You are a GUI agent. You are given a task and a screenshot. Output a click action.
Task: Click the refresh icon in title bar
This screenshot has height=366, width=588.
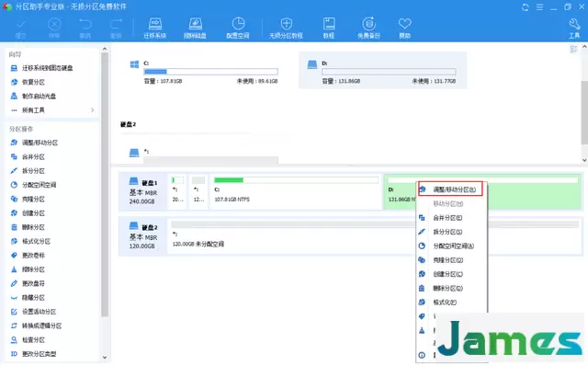pyautogui.click(x=525, y=7)
